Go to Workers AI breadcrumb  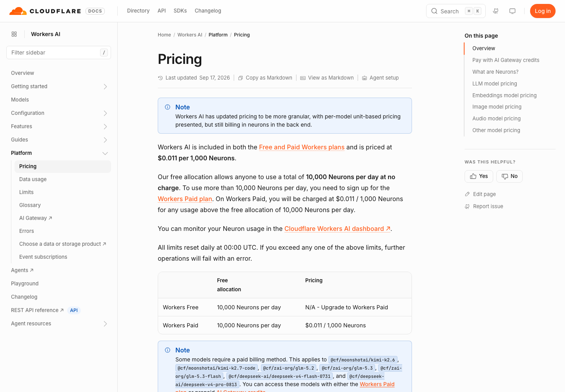click(190, 35)
